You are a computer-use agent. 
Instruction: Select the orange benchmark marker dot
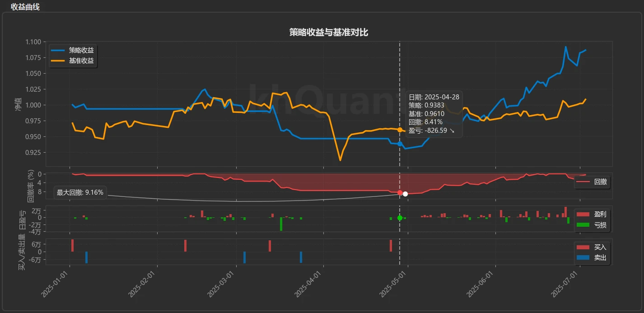tap(400, 130)
